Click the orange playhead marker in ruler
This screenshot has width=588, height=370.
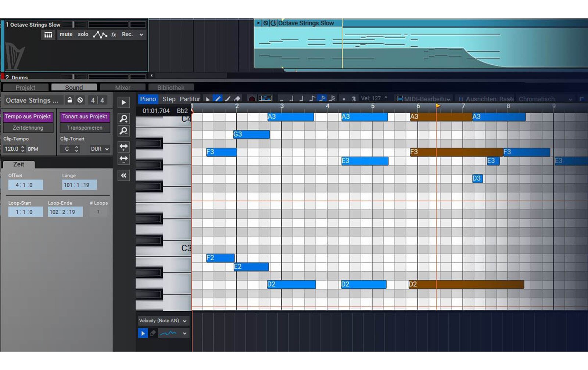[438, 106]
